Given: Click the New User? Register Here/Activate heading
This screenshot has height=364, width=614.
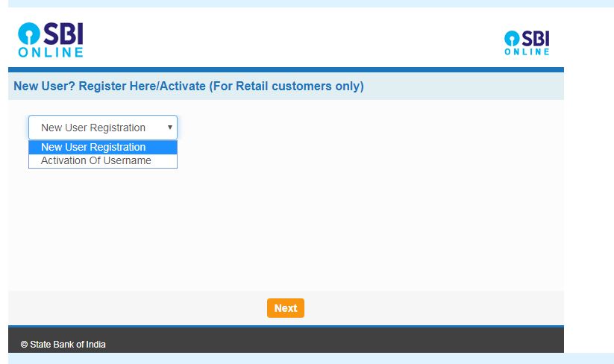Looking at the screenshot, I should click(x=189, y=86).
